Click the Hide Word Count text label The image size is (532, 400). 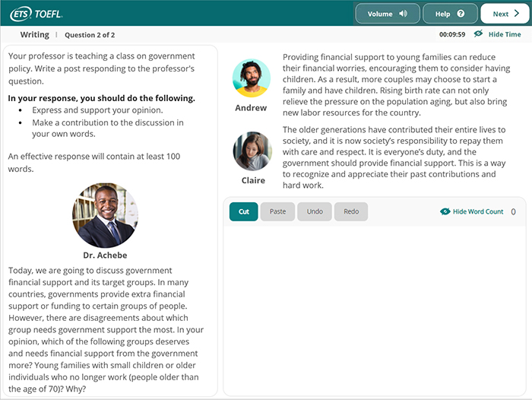478,211
